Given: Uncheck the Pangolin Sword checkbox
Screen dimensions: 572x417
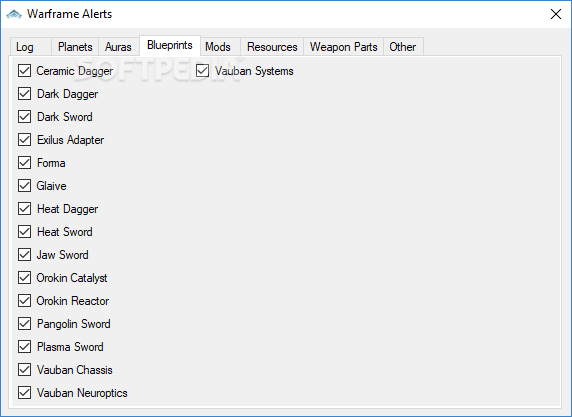Looking at the screenshot, I should pyautogui.click(x=24, y=324).
